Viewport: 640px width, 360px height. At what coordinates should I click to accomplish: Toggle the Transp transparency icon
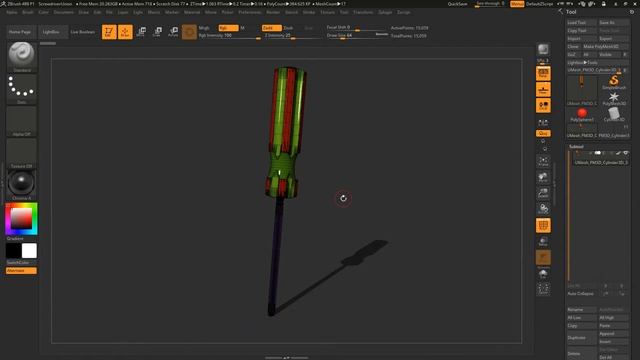(x=543, y=241)
